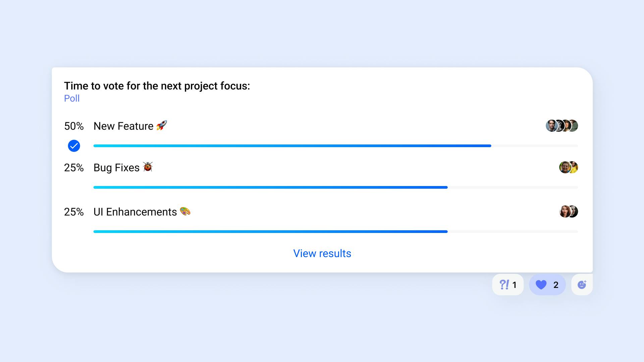Click the palette emoji beside UI Enhancements
The width and height of the screenshot is (644, 362).
185,211
